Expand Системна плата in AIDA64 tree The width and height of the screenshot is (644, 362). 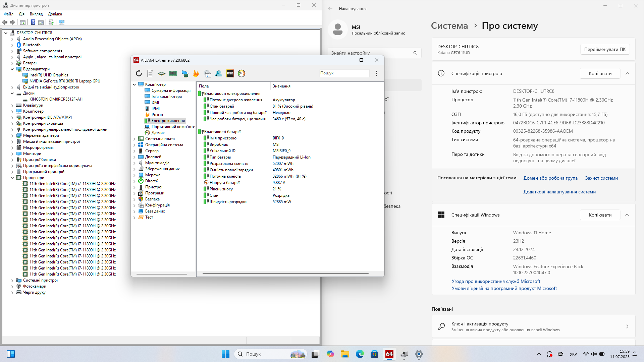[x=135, y=139]
